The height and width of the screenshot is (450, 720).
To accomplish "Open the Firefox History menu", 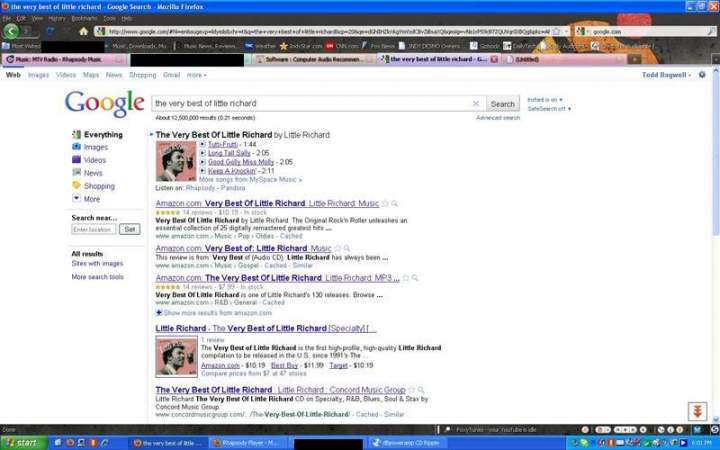I will click(x=57, y=18).
